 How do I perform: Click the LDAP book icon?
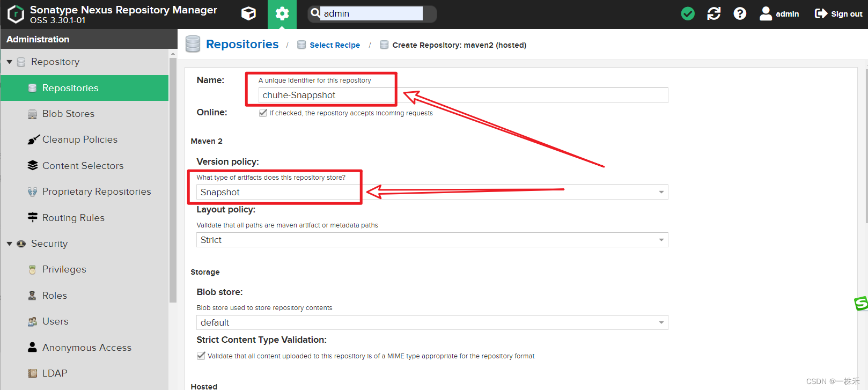point(32,373)
